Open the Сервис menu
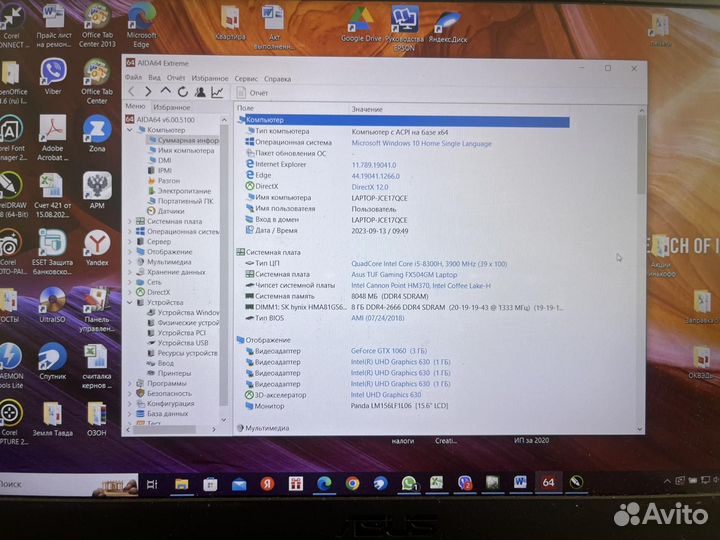The width and height of the screenshot is (720, 540). pyautogui.click(x=246, y=78)
